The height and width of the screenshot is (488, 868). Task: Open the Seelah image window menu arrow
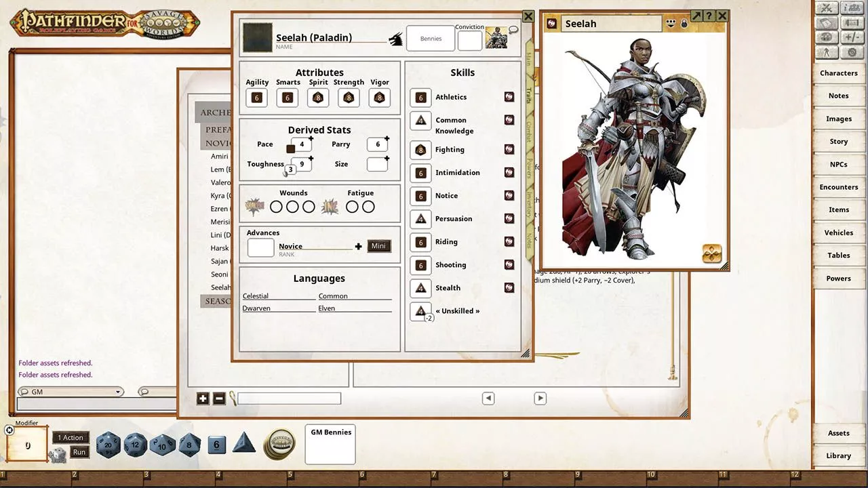671,23
